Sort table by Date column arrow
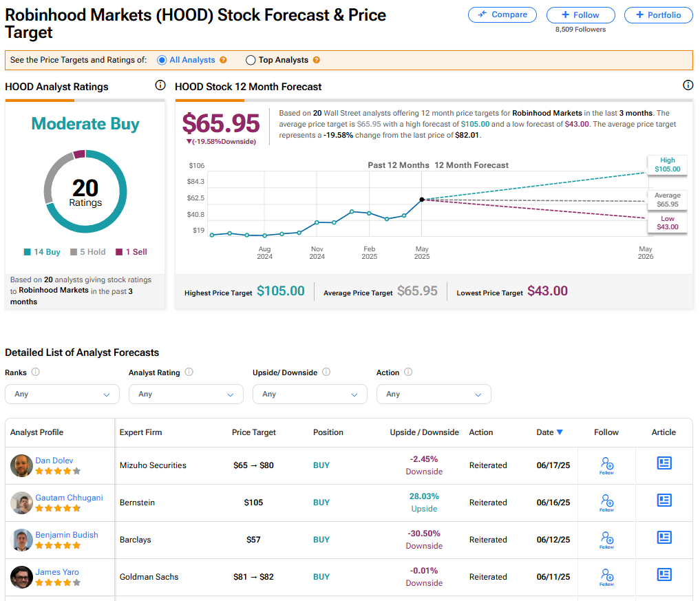700x601 pixels. 560,432
